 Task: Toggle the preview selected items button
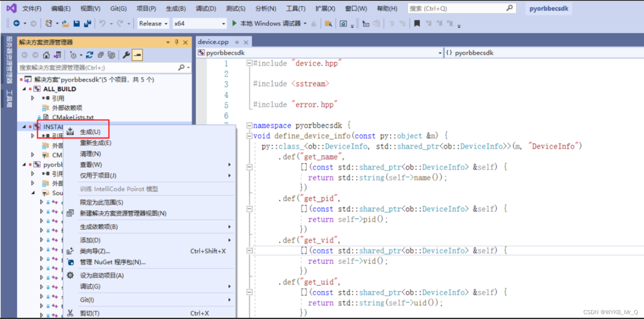(x=137, y=55)
